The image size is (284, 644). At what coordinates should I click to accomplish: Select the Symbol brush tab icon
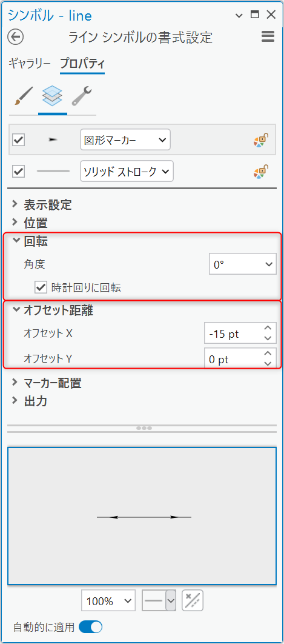[24, 96]
